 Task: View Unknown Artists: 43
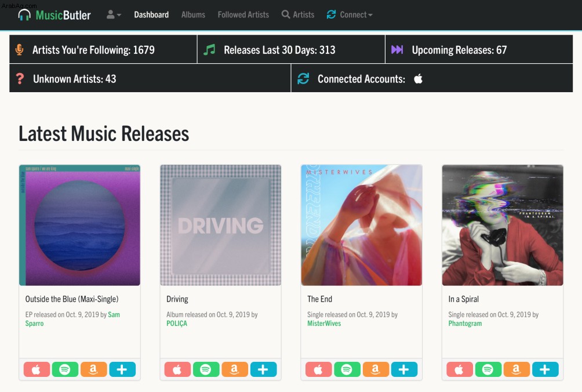(150, 78)
